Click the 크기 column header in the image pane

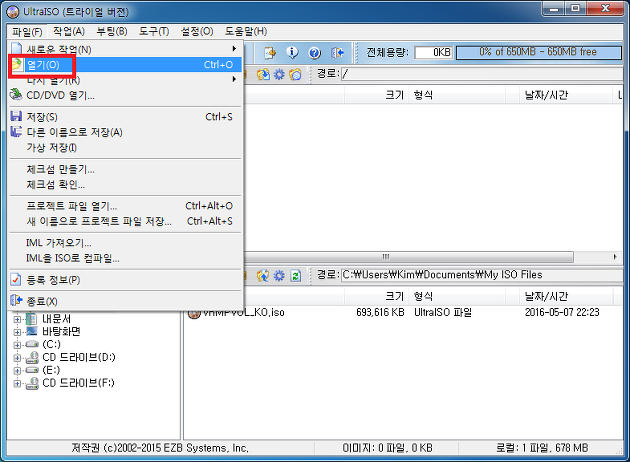click(376, 95)
